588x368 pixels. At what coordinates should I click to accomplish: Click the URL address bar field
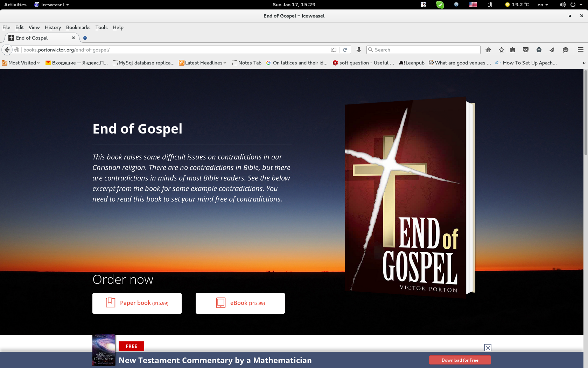(x=175, y=50)
